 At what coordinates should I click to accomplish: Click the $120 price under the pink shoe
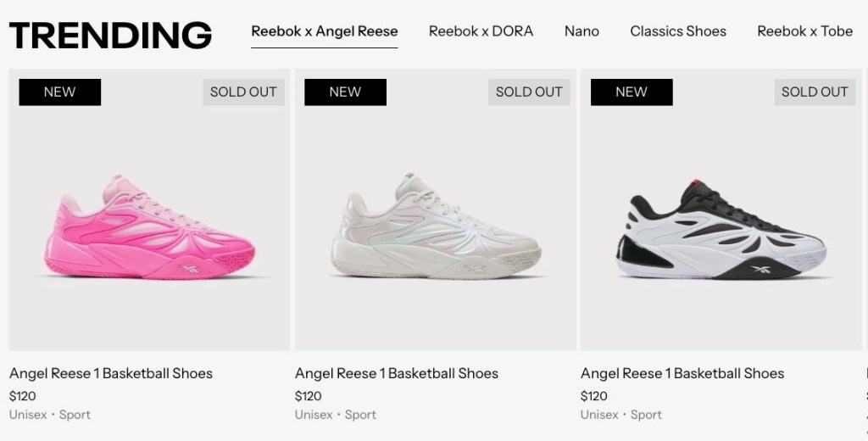(23, 395)
